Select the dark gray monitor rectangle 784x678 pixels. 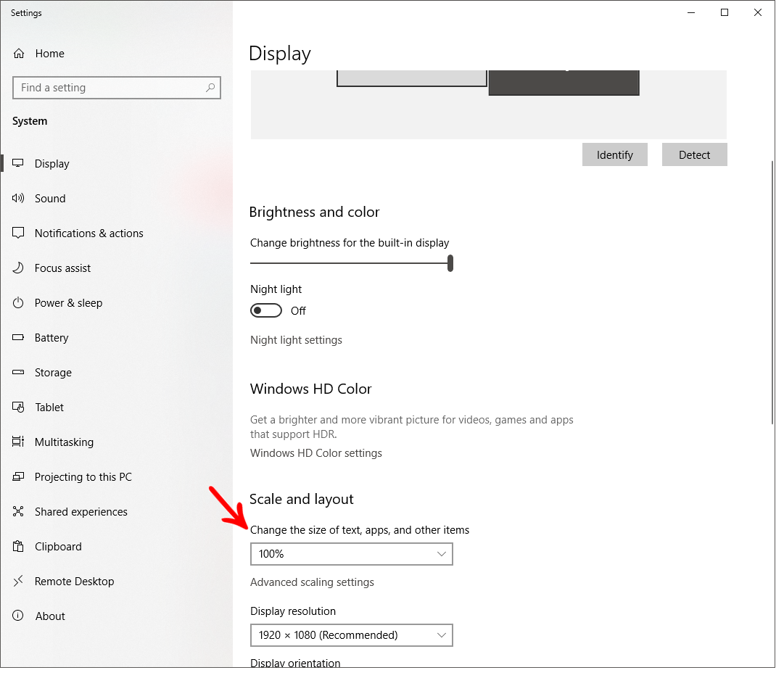pos(564,83)
